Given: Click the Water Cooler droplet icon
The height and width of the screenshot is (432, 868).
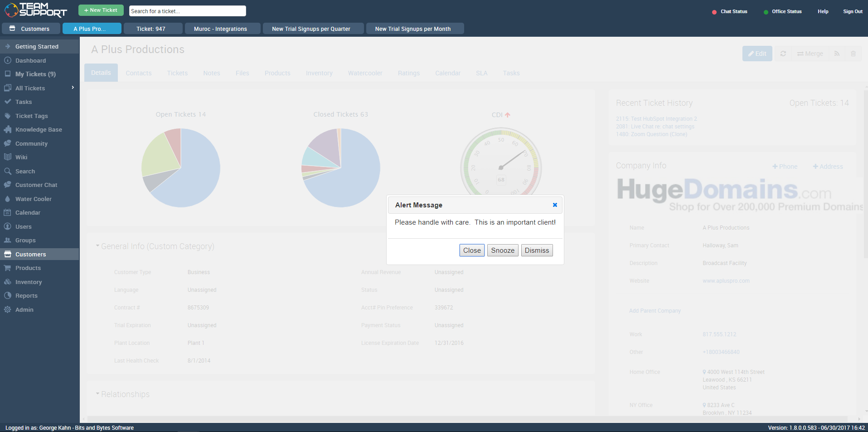Looking at the screenshot, I should tap(8, 199).
